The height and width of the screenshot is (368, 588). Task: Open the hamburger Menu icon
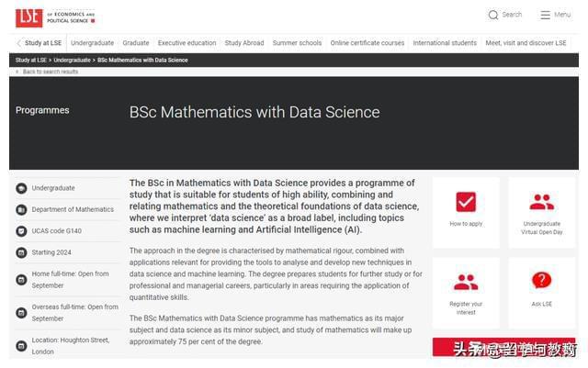pyautogui.click(x=545, y=15)
